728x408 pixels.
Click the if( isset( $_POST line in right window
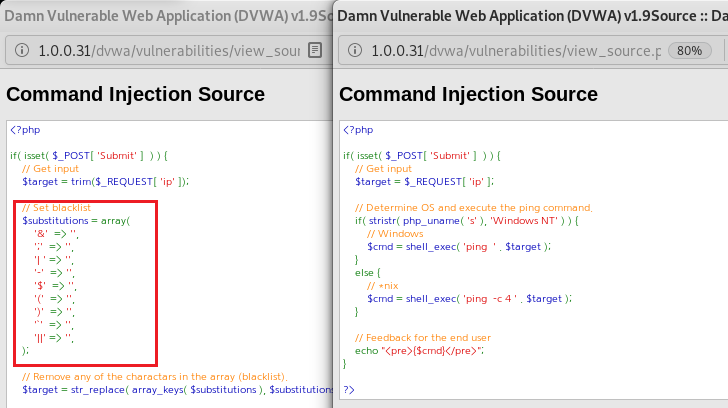[422, 155]
